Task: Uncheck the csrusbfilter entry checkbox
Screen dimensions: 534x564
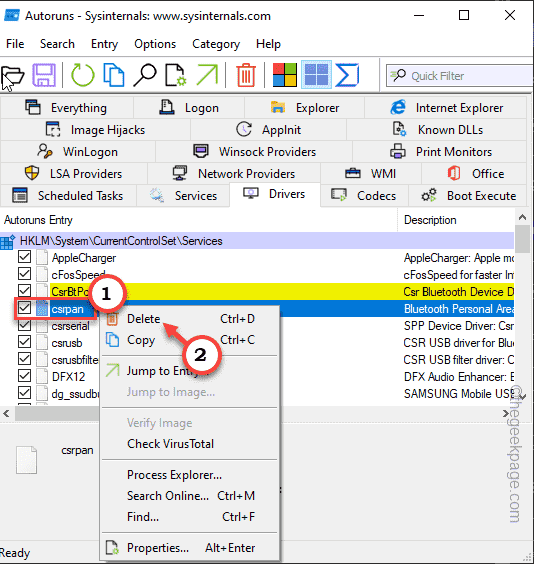Action: (24, 359)
